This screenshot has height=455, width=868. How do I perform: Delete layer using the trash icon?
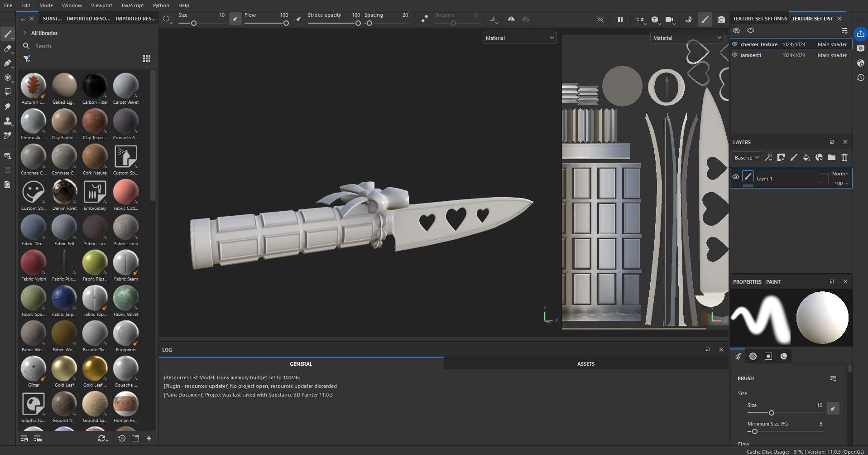(844, 158)
